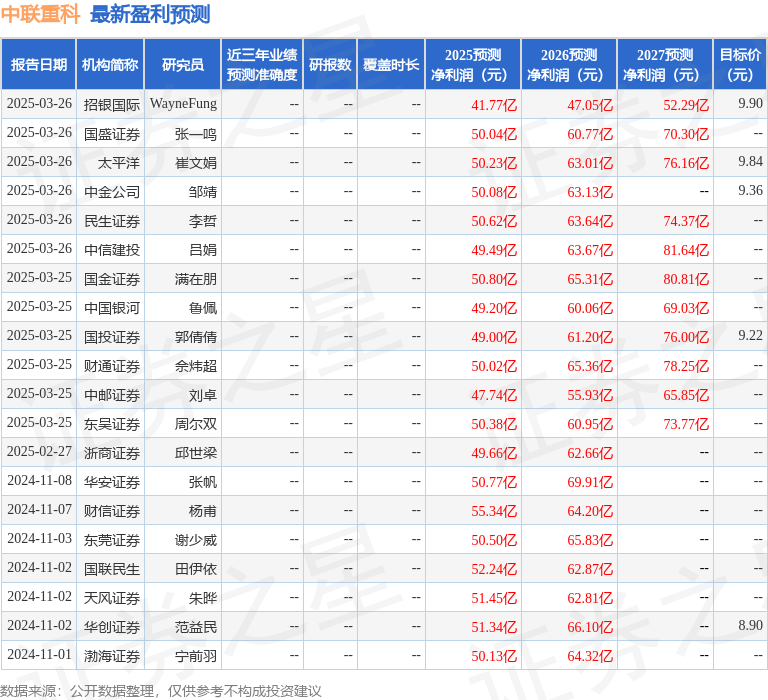The height and width of the screenshot is (700, 768).
Task: Click date 2024-11-03 cell
Action: coord(39,538)
